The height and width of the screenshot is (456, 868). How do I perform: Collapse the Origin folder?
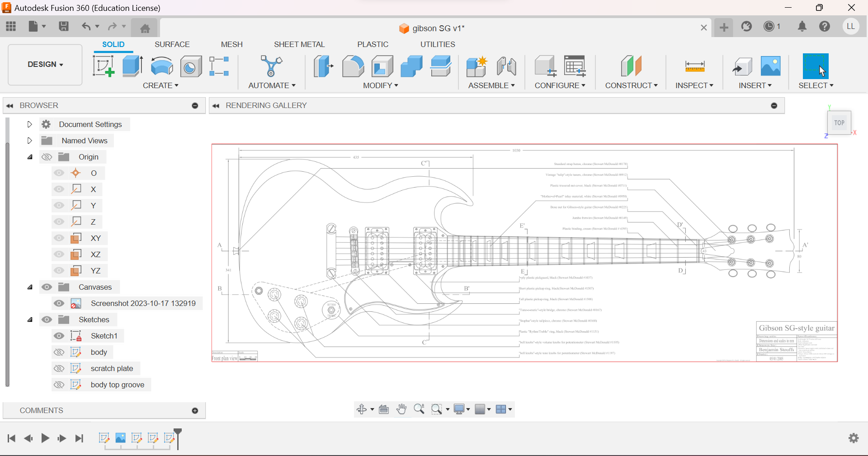(30, 157)
